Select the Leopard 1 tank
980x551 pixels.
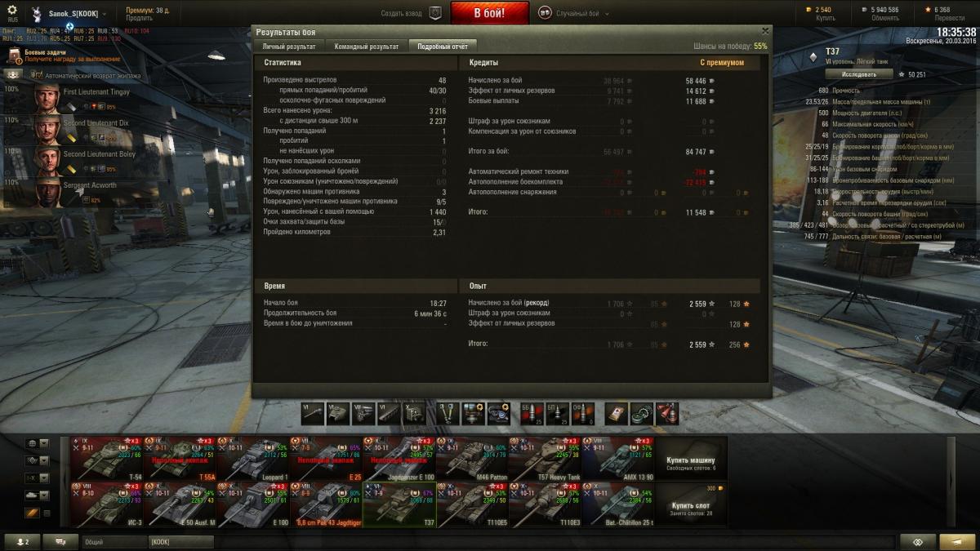point(253,459)
